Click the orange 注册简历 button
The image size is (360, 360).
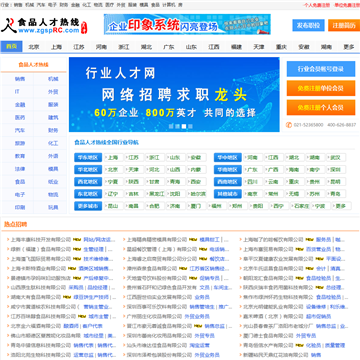click(344, 25)
